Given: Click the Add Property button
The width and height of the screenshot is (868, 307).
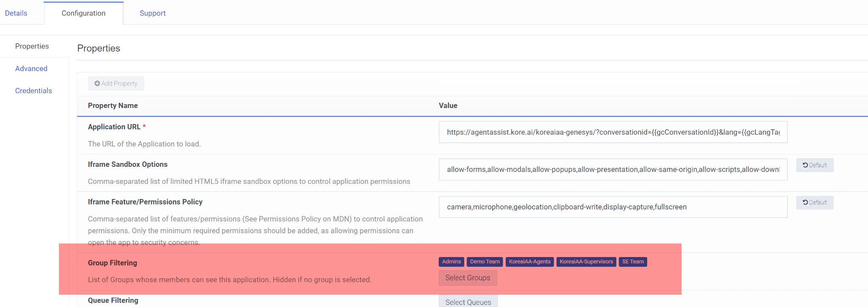Looking at the screenshot, I should pos(115,83).
